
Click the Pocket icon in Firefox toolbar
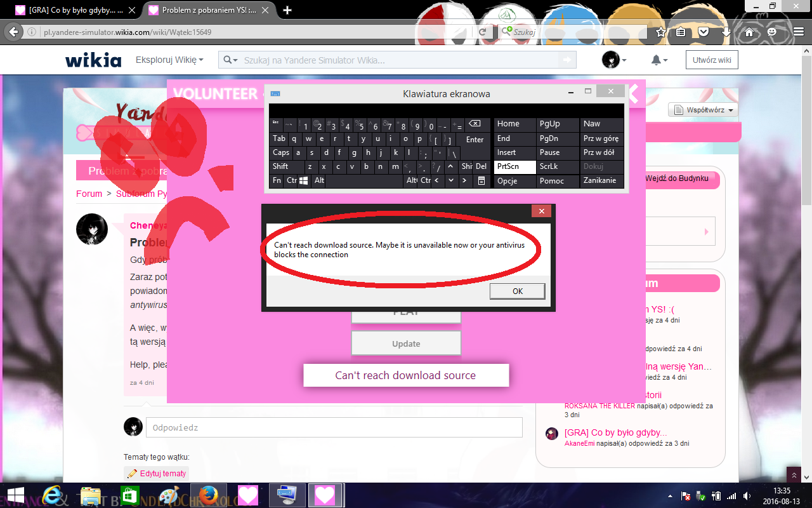704,32
